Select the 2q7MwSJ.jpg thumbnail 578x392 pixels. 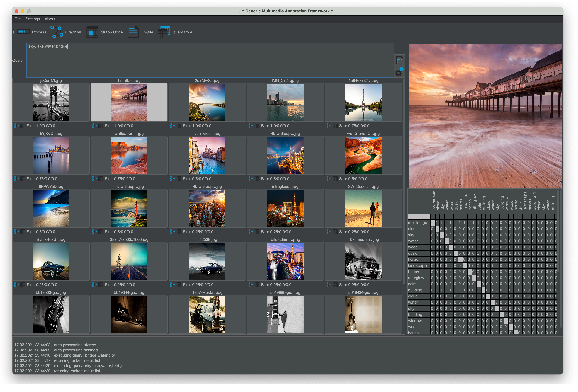click(207, 103)
